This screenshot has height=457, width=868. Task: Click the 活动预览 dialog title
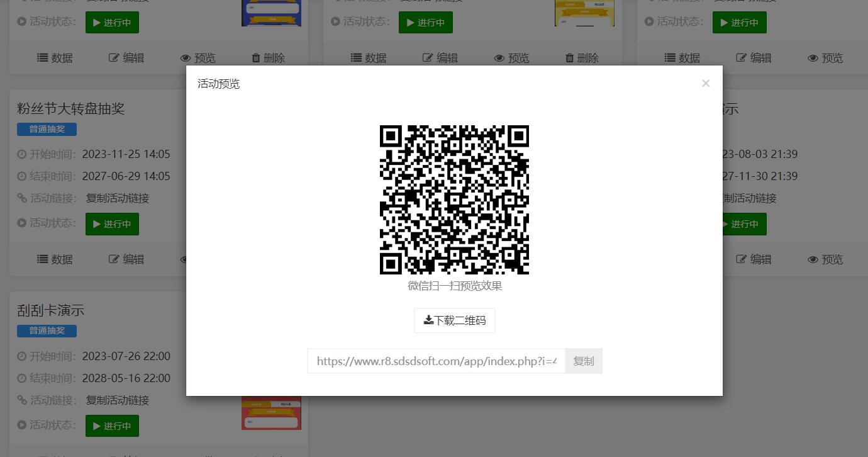219,84
